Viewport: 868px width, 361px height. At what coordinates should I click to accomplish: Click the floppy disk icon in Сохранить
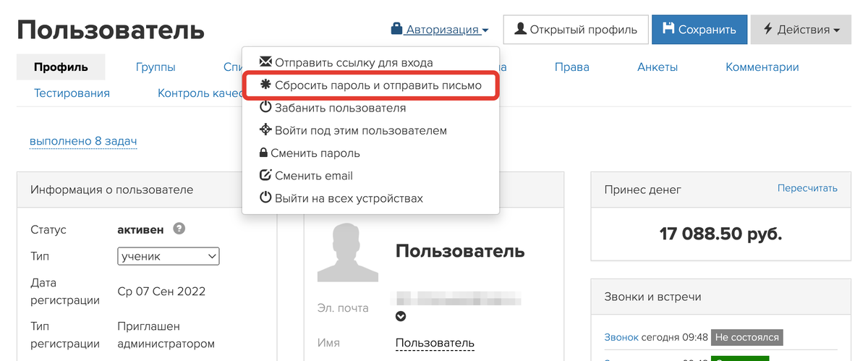[x=668, y=29]
